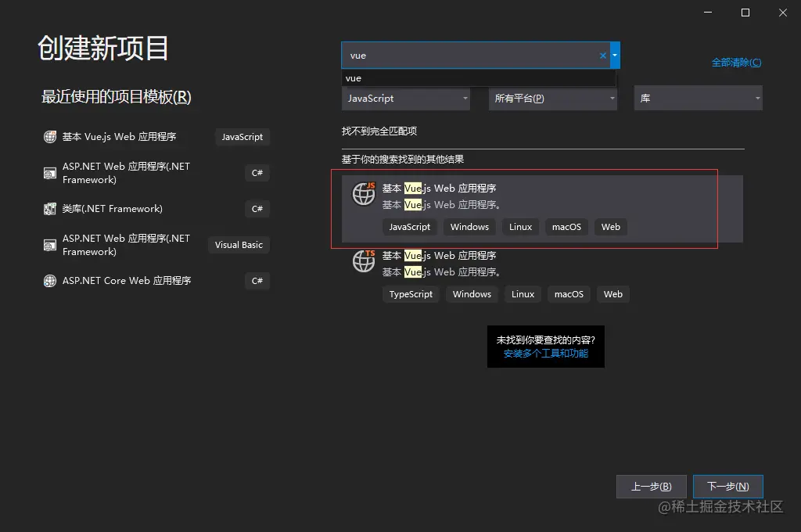Click Linux tag in the JavaScript result

point(520,227)
